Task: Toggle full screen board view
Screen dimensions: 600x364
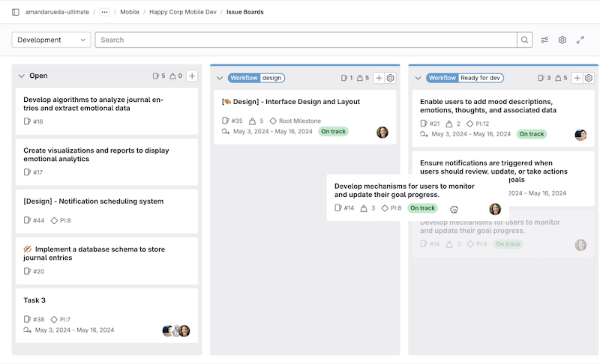Action: click(580, 40)
